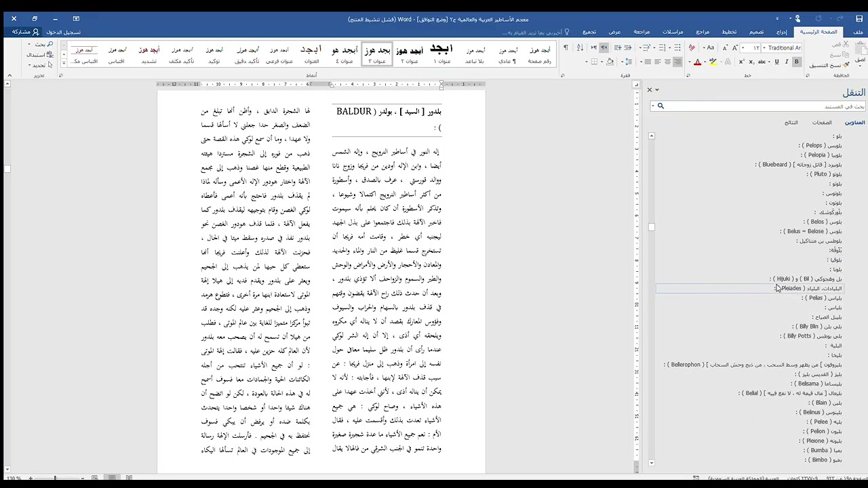
Task: Expand the styles gallery More arrow
Action: coord(64,63)
